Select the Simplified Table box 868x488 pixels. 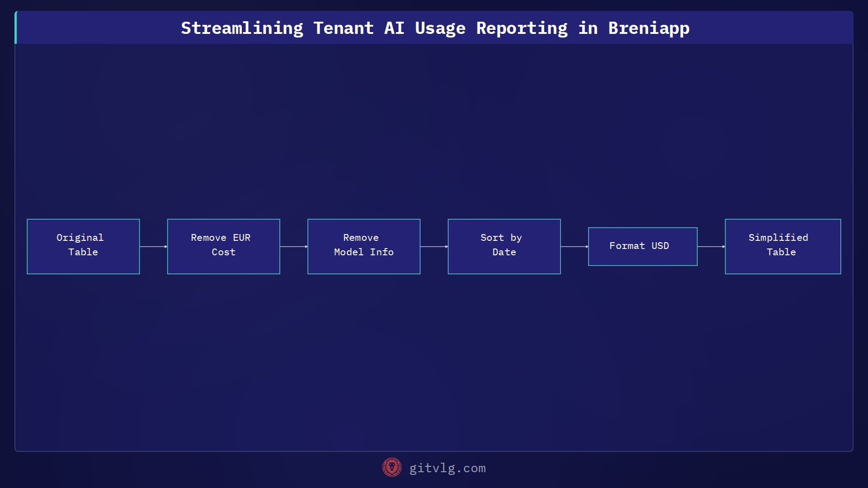point(783,246)
